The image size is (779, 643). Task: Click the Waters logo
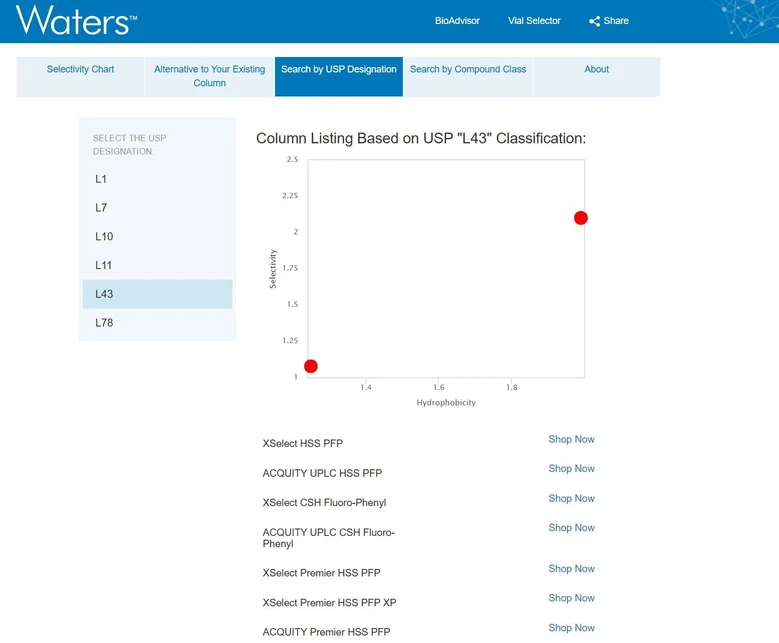77,20
